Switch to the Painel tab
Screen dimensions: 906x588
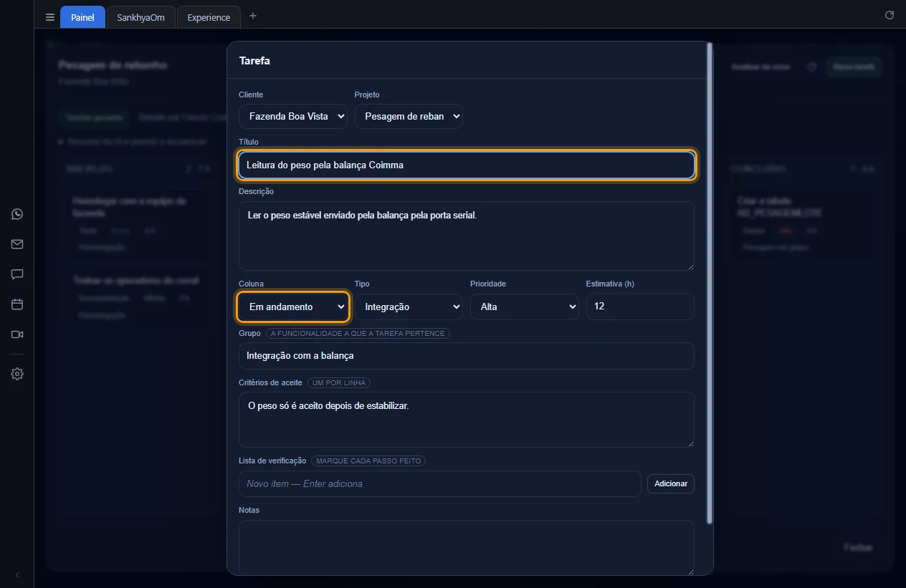[x=82, y=17]
